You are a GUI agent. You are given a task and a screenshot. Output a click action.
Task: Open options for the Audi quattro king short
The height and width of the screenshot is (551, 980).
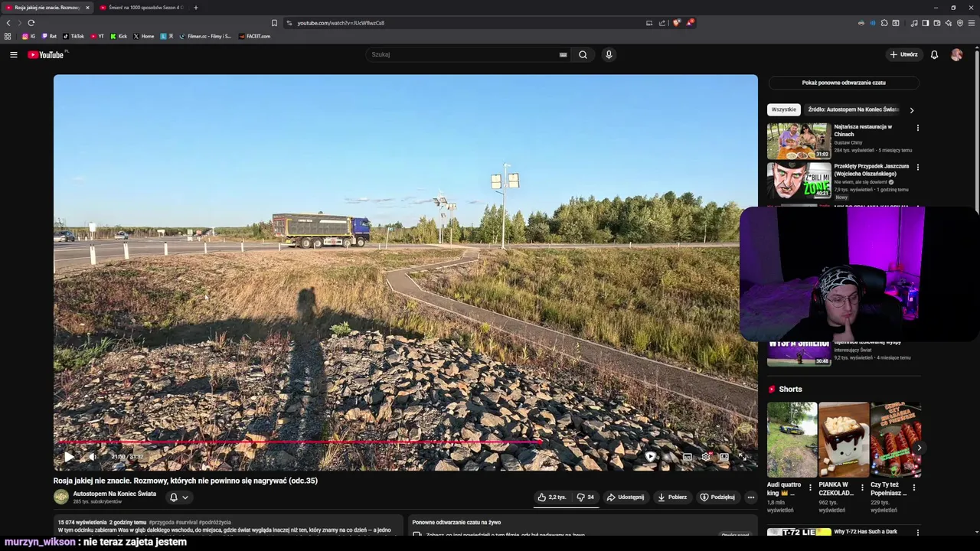(x=810, y=487)
